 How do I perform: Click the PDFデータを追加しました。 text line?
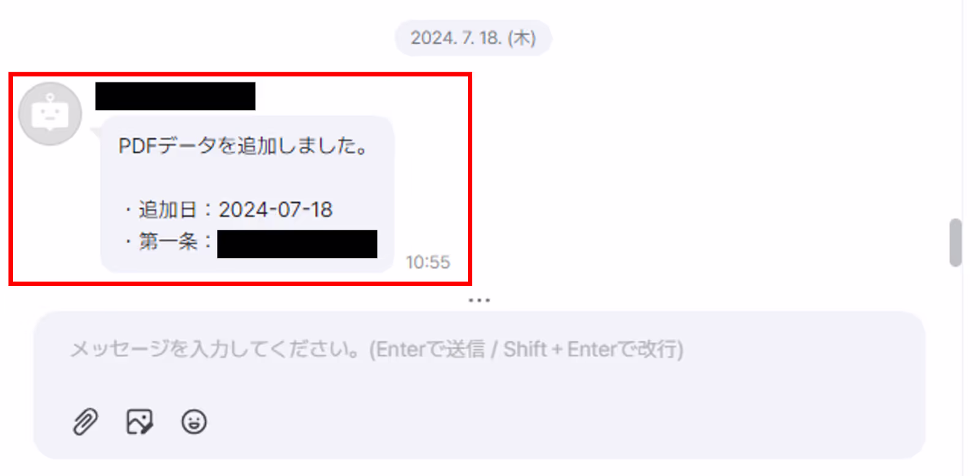pyautogui.click(x=244, y=146)
